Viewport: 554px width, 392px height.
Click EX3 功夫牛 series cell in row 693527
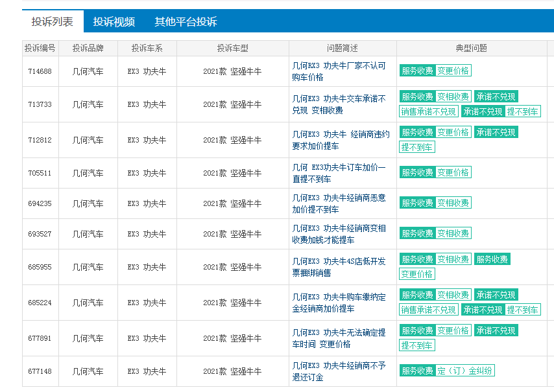tap(147, 234)
